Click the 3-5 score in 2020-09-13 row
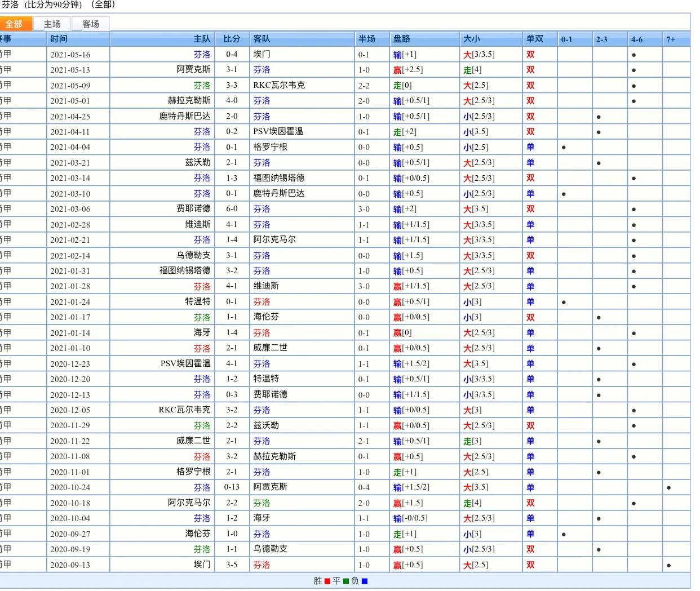The width and height of the screenshot is (700, 591). tap(232, 565)
